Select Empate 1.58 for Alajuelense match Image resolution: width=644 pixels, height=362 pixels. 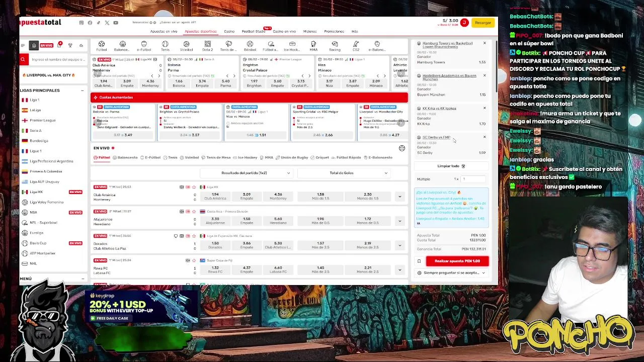click(247, 221)
